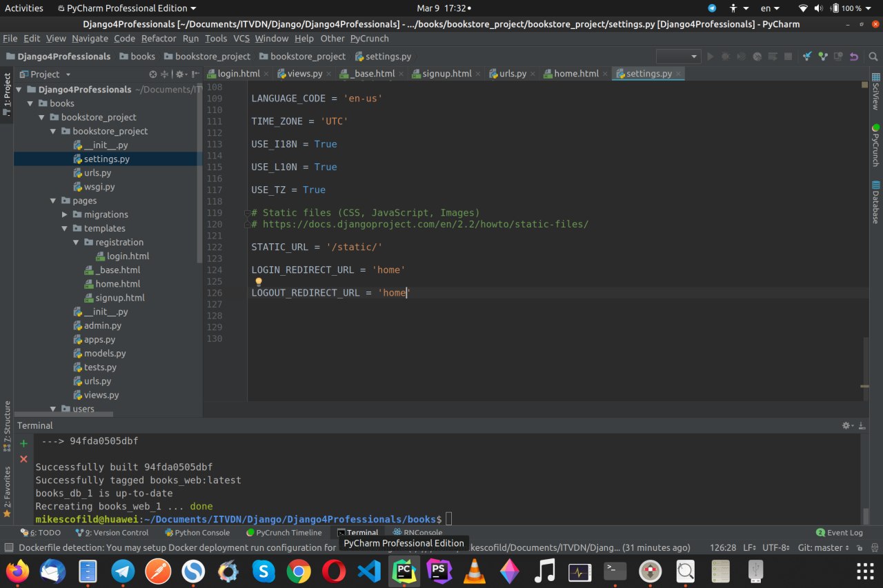The width and height of the screenshot is (883, 588).
Task: Open PhpStorm from the dock
Action: [x=439, y=571]
